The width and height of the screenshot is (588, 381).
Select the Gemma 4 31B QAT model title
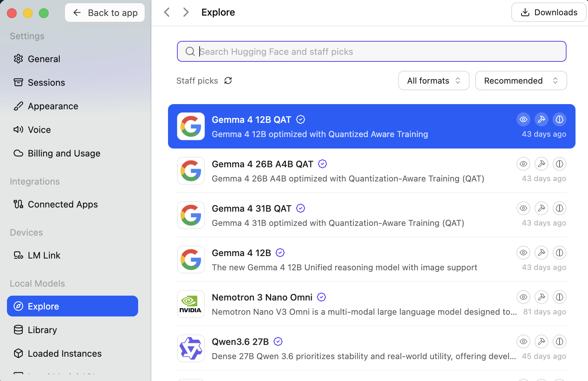[x=251, y=209]
